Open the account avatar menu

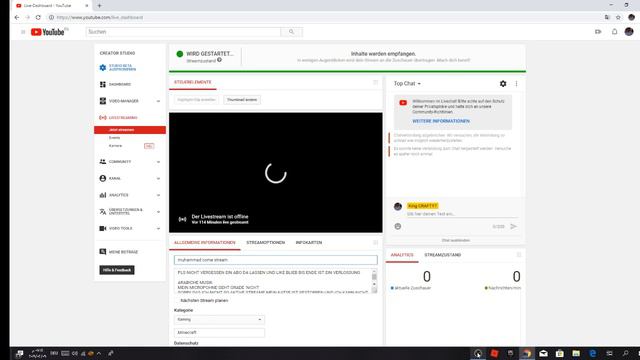coord(629,31)
